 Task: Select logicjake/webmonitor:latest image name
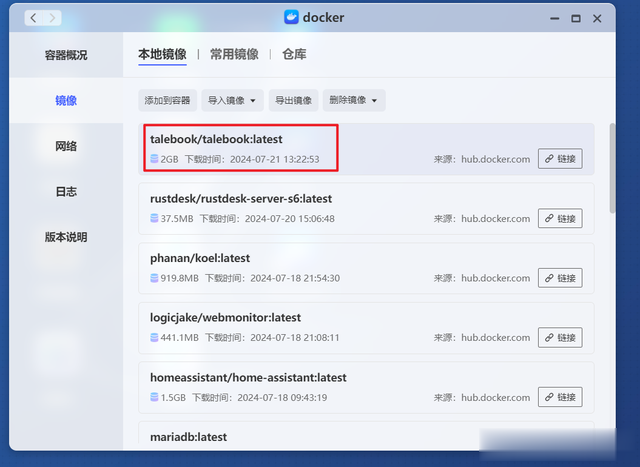click(225, 318)
